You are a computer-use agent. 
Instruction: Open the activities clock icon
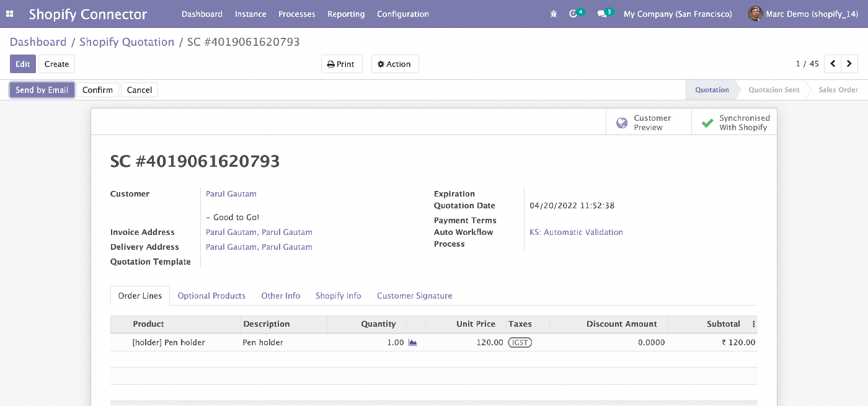(x=573, y=14)
